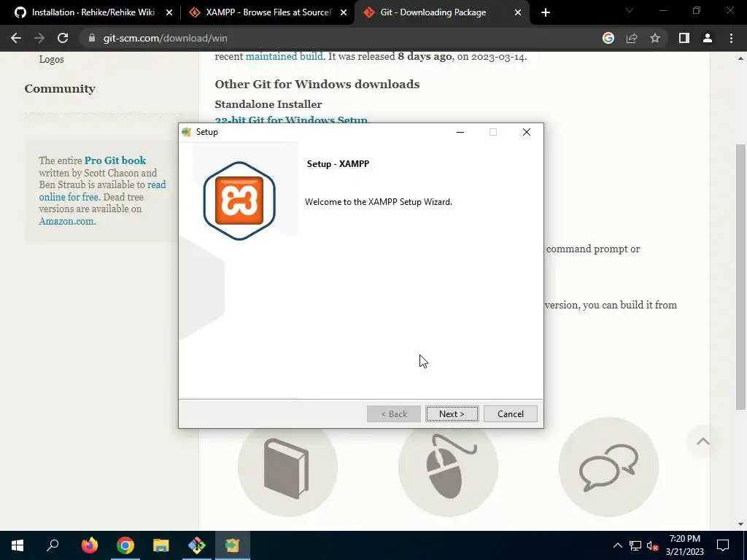
Task: Click the page vertical scrollbar thumb
Action: click(x=740, y=276)
